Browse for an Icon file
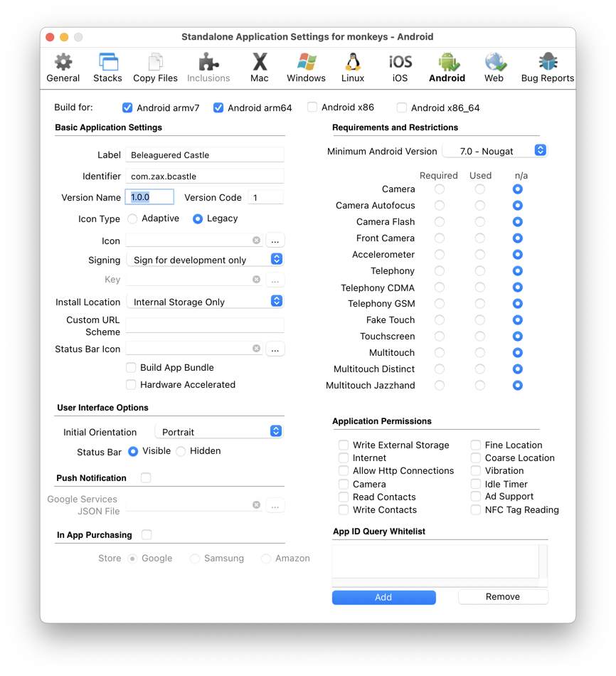This screenshot has height=676, width=616. pos(275,241)
